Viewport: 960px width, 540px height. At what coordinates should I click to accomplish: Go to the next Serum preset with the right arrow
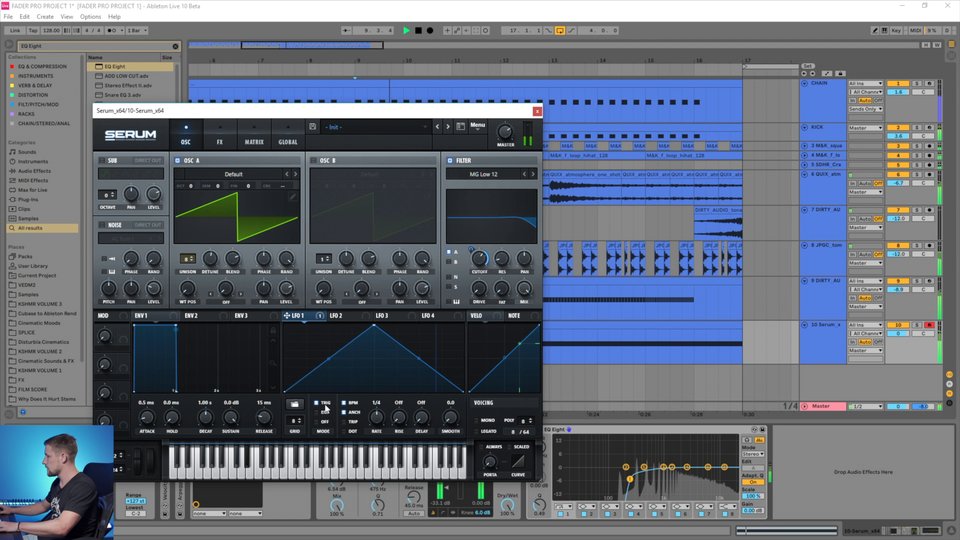coord(448,127)
